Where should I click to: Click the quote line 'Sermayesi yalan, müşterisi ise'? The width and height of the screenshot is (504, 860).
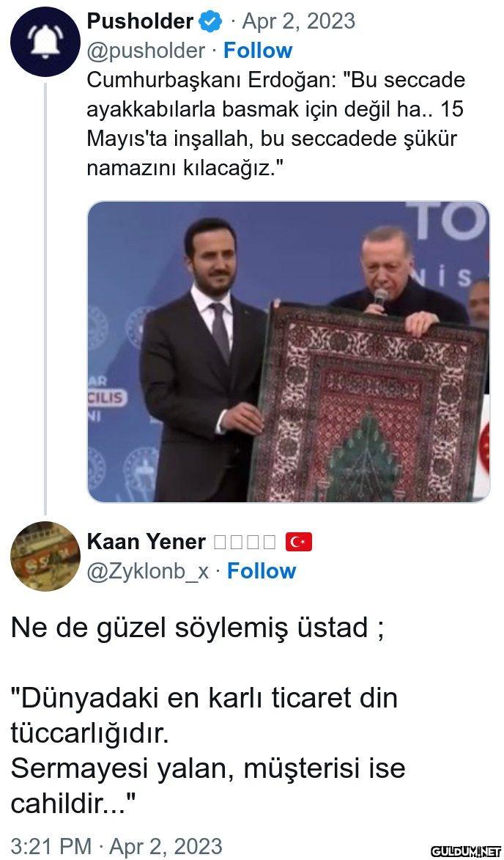[x=207, y=768]
